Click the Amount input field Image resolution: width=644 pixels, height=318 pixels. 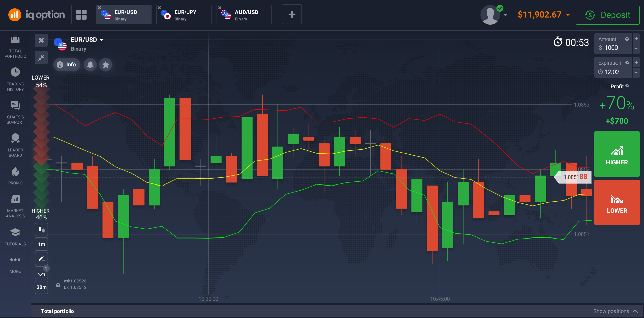pos(612,48)
